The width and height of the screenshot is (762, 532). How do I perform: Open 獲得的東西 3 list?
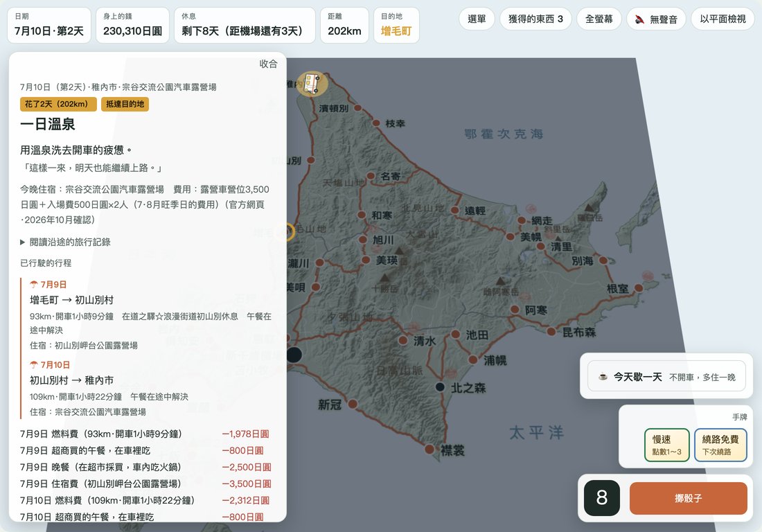[535, 19]
